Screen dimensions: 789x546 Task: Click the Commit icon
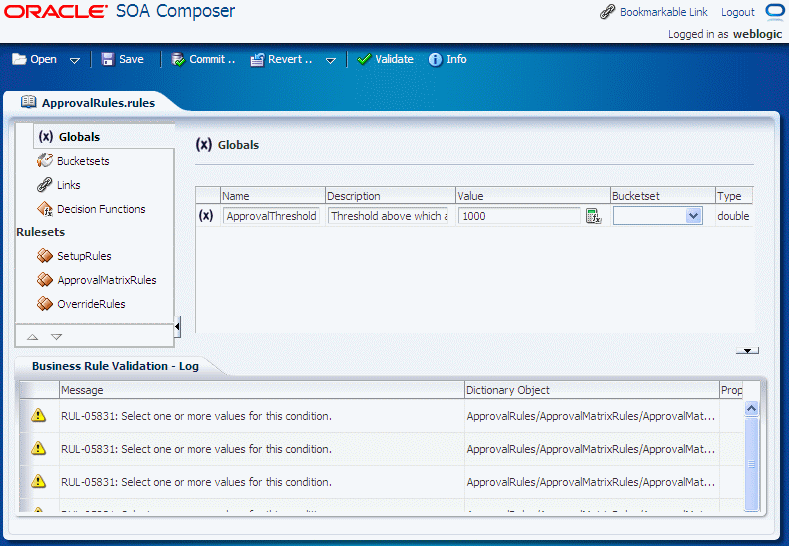pos(178,59)
